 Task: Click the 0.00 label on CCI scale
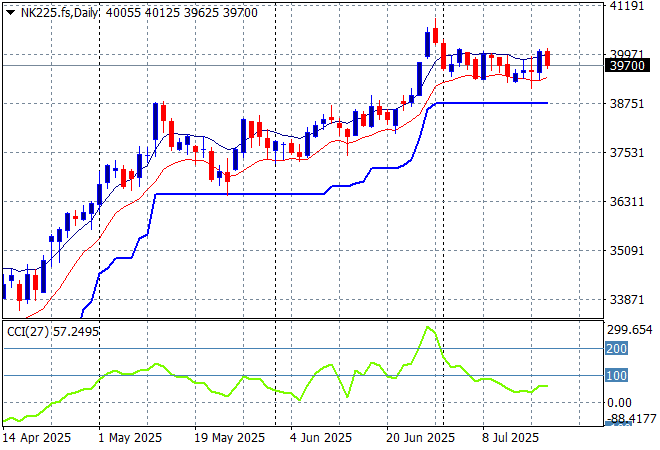click(x=622, y=402)
